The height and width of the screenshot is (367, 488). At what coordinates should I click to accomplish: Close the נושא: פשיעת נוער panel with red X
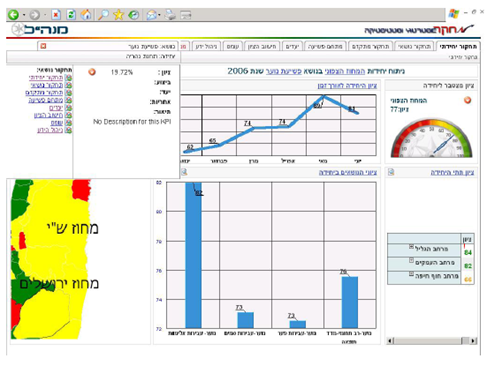pyautogui.click(x=43, y=46)
